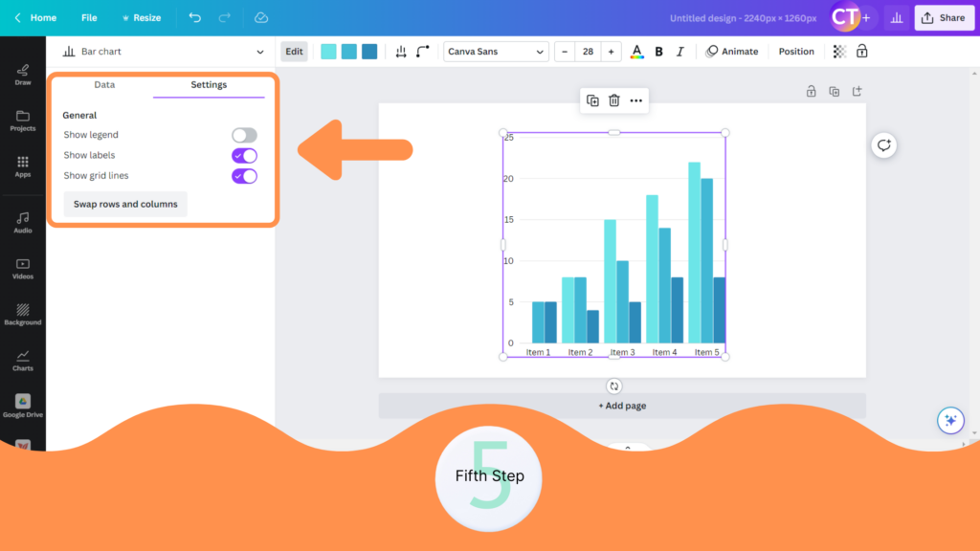Expand the page thumbnails chevron
The height and width of the screenshot is (551, 980).
(x=628, y=448)
